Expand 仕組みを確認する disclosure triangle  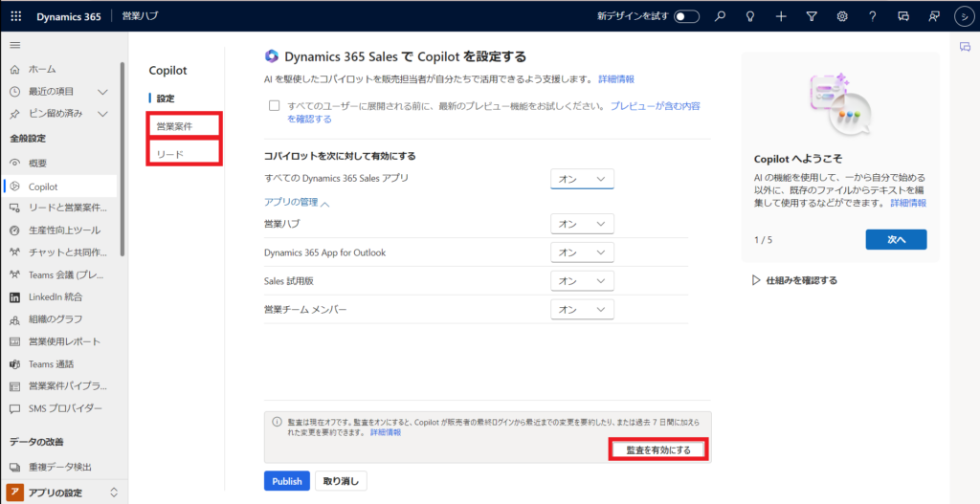point(756,280)
